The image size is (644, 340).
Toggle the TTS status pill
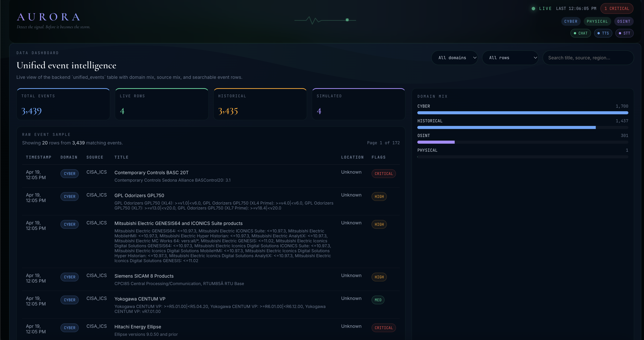pyautogui.click(x=603, y=33)
